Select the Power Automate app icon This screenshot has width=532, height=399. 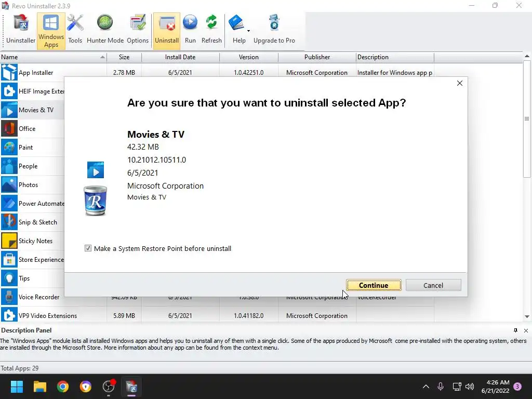pos(9,203)
